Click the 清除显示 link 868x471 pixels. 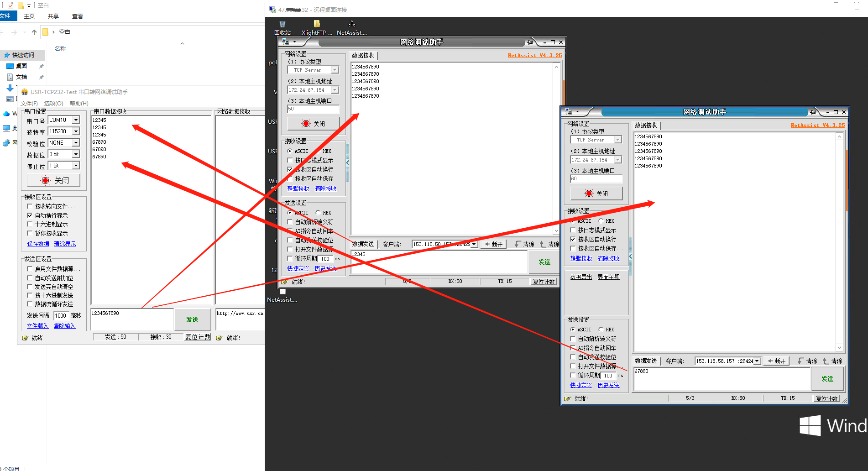tap(65, 244)
